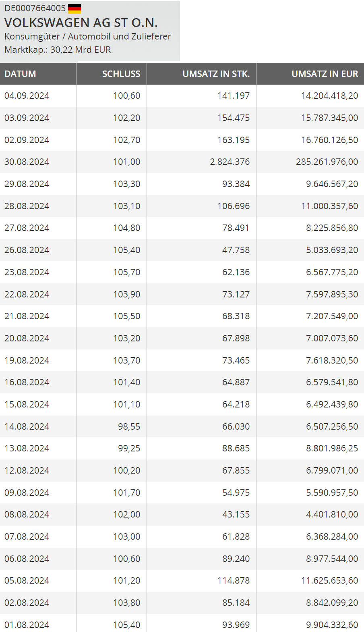Click the 30.08.2024 date cell

pyautogui.click(x=27, y=162)
